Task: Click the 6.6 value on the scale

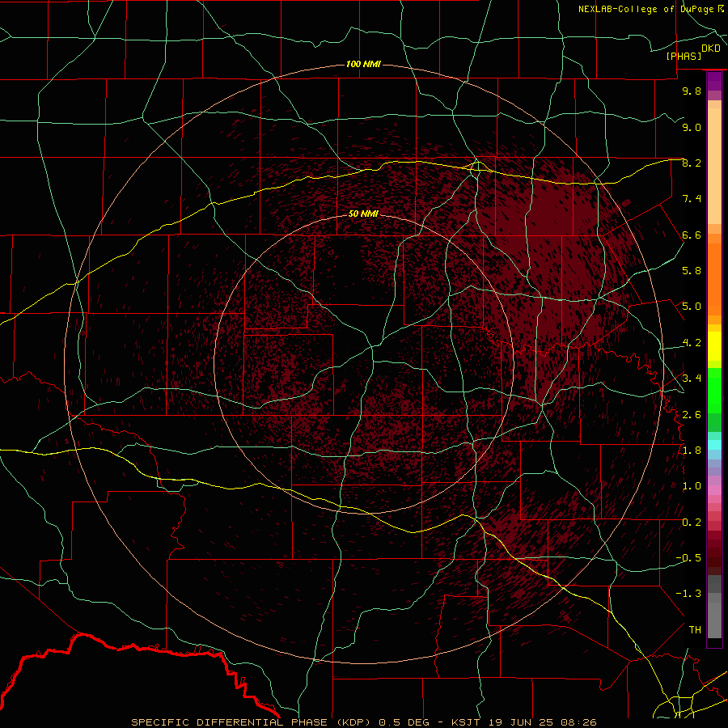Action: coord(692,235)
